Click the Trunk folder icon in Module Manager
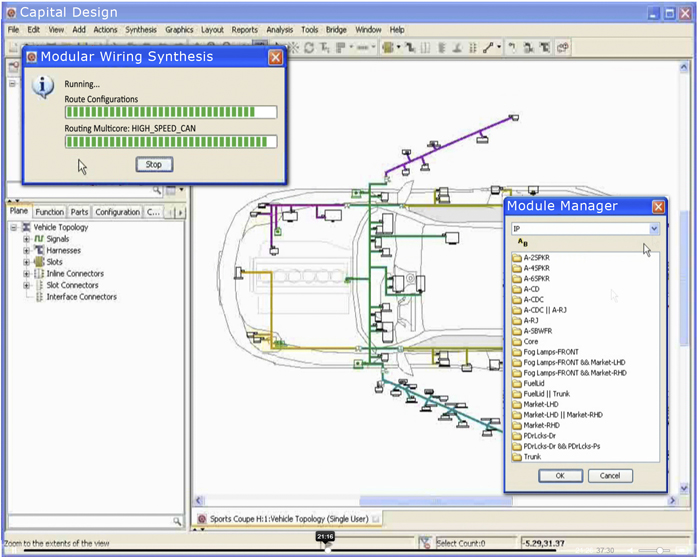 [517, 457]
